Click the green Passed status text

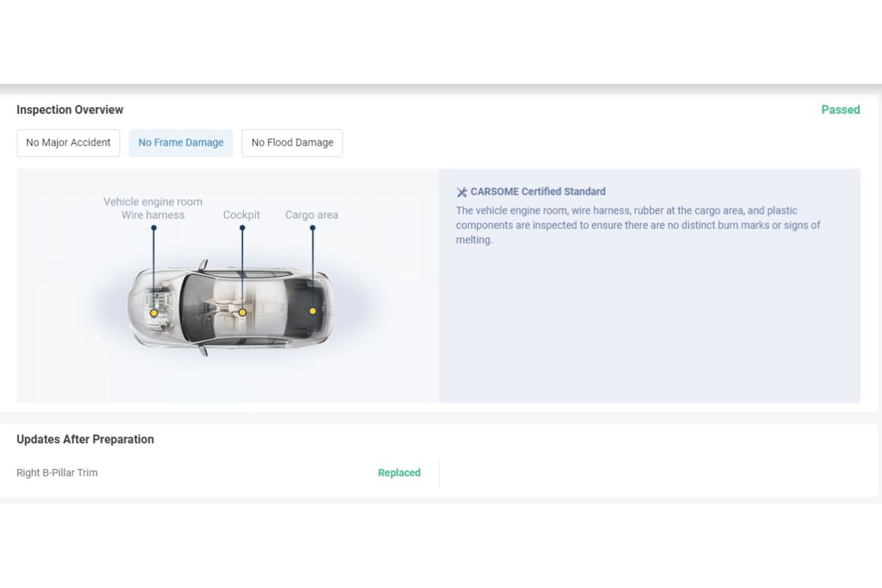pos(840,110)
